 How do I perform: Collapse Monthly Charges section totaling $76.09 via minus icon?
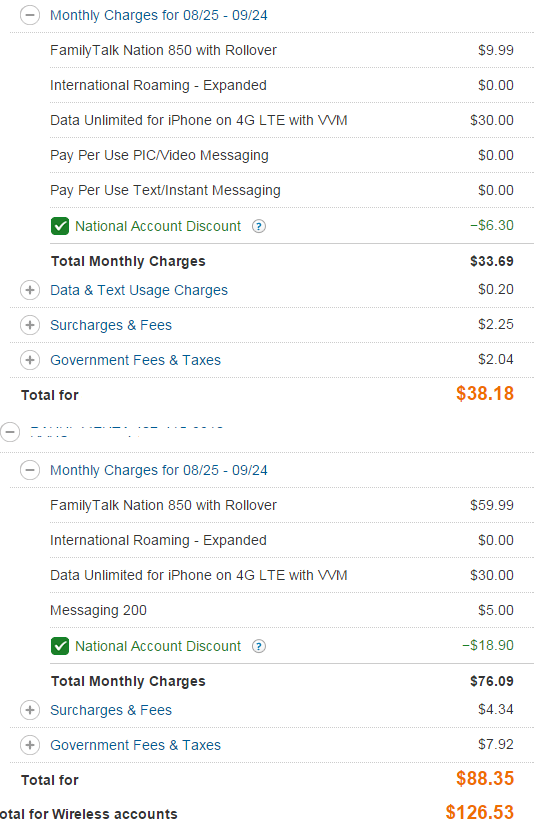pos(30,470)
